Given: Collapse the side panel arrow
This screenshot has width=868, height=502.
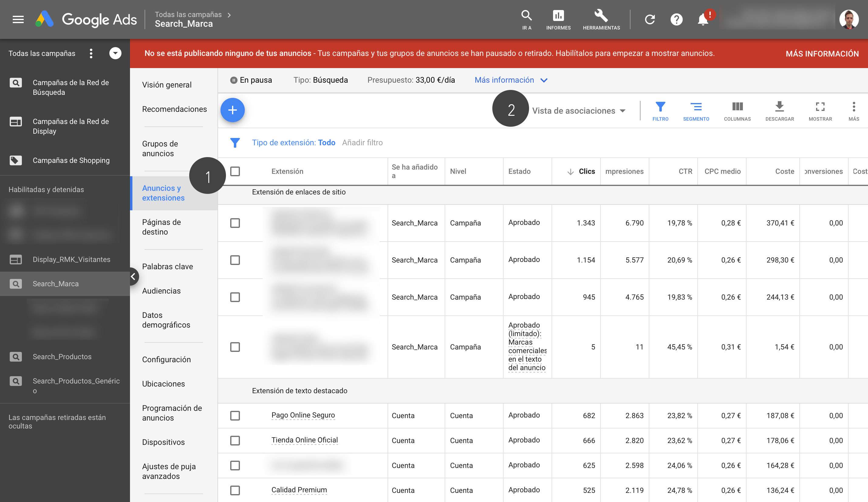Looking at the screenshot, I should click(133, 277).
